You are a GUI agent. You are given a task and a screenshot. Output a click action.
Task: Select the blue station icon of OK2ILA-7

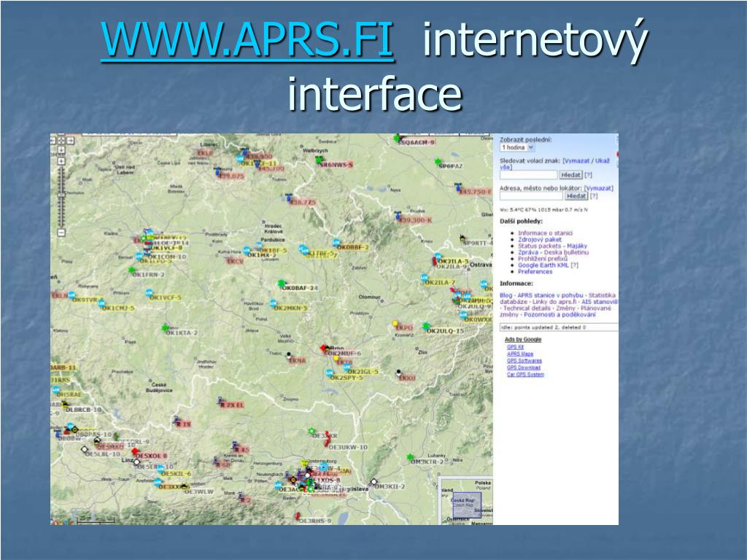point(424,277)
